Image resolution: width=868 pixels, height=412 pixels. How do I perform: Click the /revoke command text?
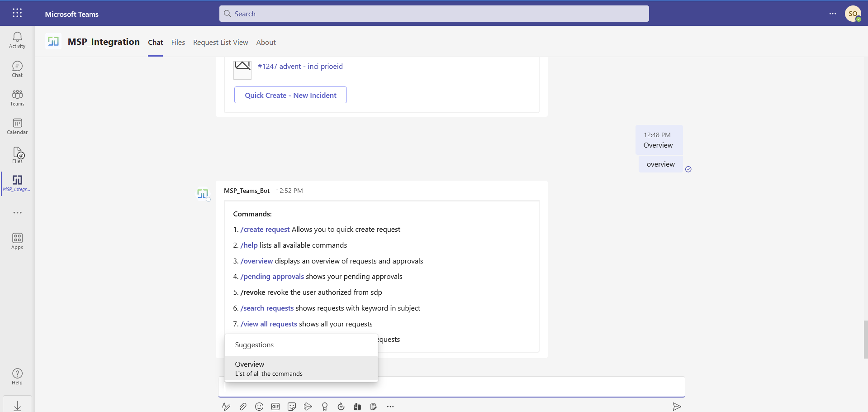(x=253, y=292)
